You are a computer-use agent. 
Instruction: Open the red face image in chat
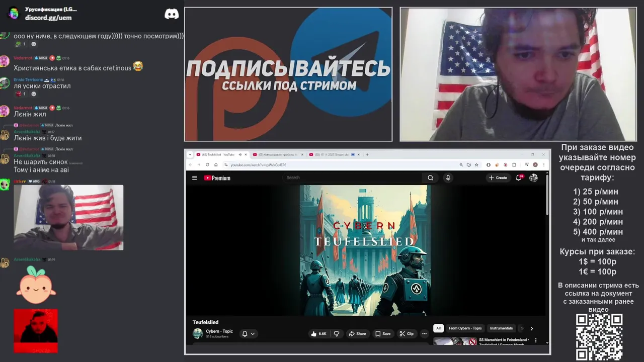click(x=36, y=330)
